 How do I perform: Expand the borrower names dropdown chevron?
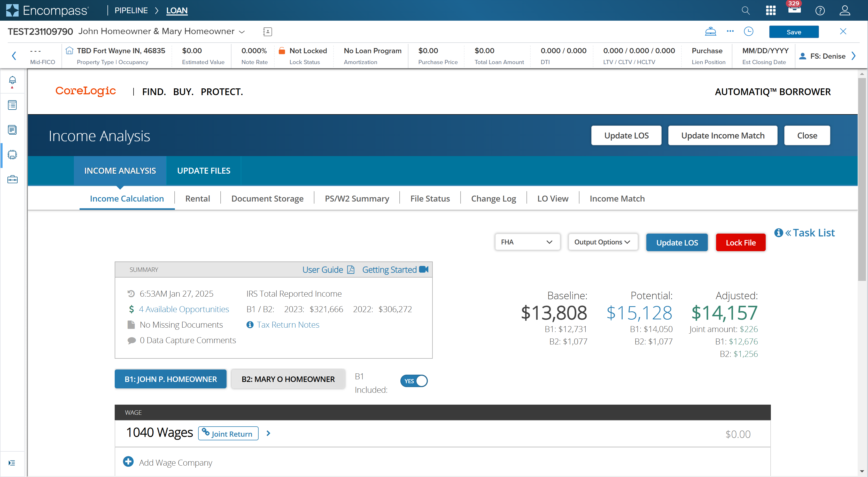click(x=242, y=32)
